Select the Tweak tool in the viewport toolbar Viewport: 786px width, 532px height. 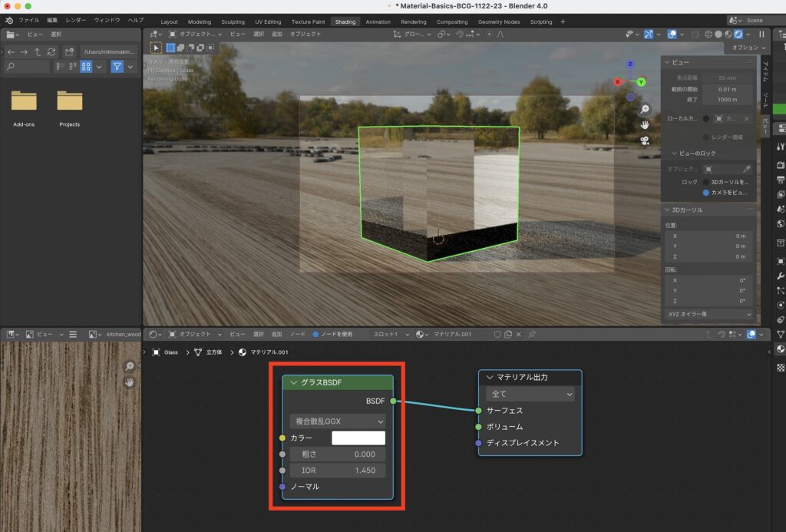tap(156, 48)
